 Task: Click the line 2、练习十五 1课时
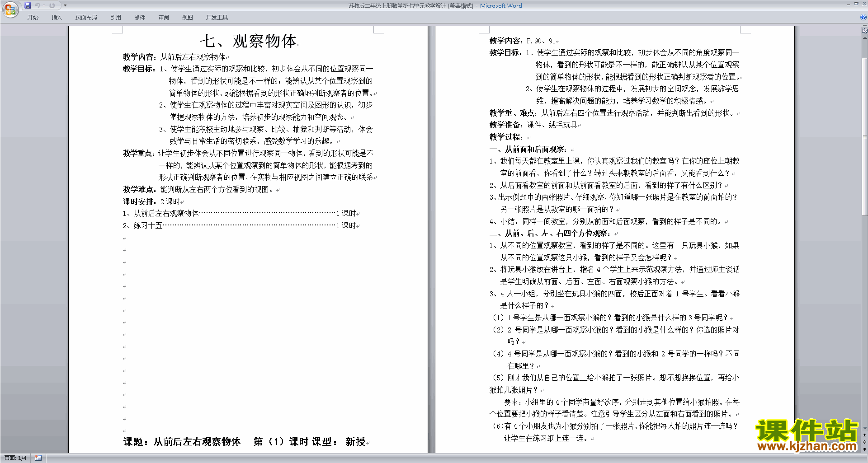(x=241, y=226)
